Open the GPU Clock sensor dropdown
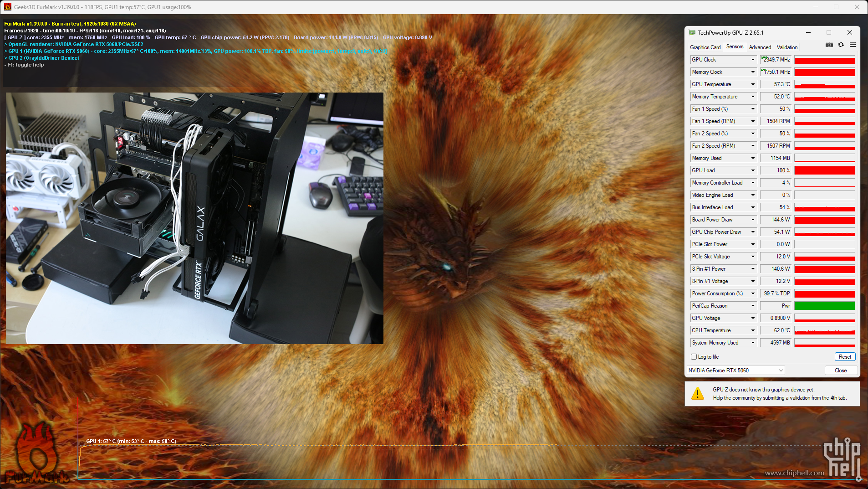The width and height of the screenshot is (868, 489). (x=753, y=60)
